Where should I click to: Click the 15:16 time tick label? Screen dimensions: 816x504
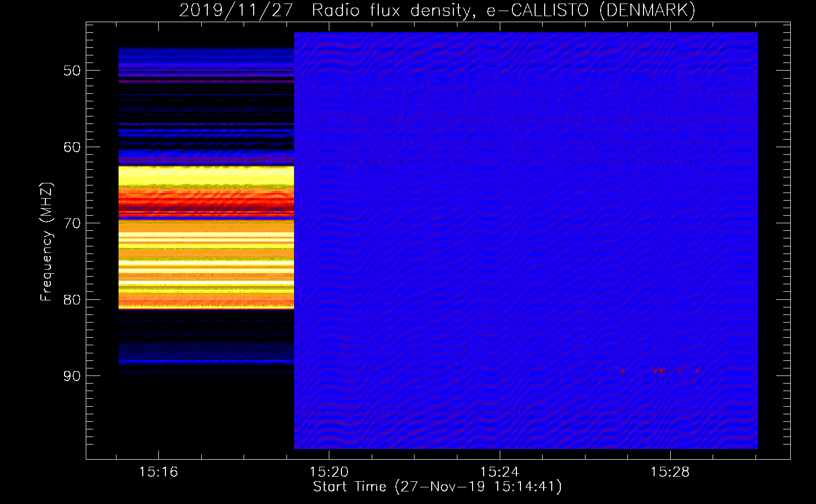pos(158,472)
